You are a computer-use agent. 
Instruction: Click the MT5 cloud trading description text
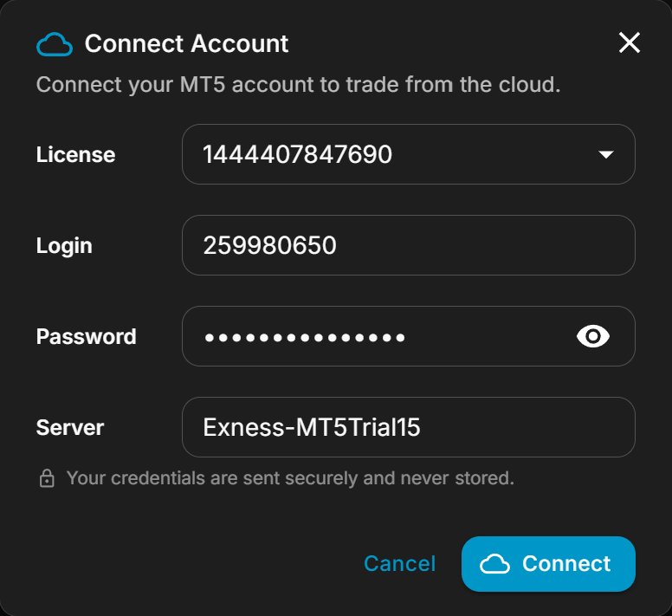pyautogui.click(x=298, y=86)
